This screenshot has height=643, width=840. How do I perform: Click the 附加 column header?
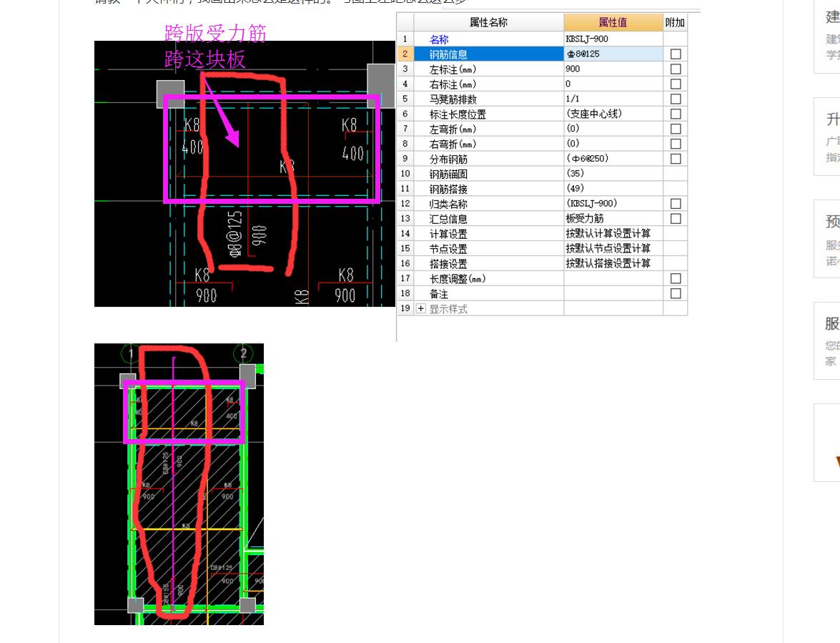click(675, 22)
